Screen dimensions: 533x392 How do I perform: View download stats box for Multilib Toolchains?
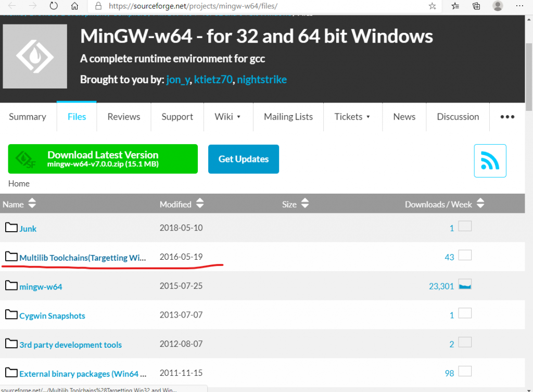465,255
